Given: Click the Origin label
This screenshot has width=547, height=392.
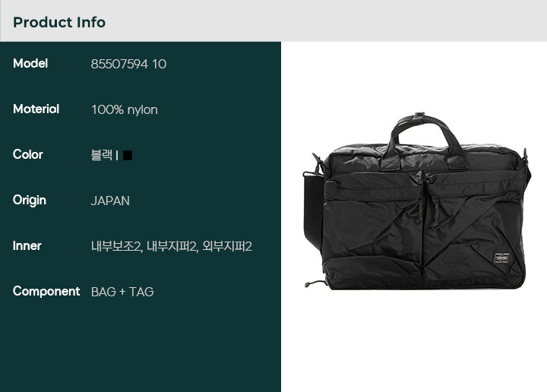Looking at the screenshot, I should coord(30,201).
